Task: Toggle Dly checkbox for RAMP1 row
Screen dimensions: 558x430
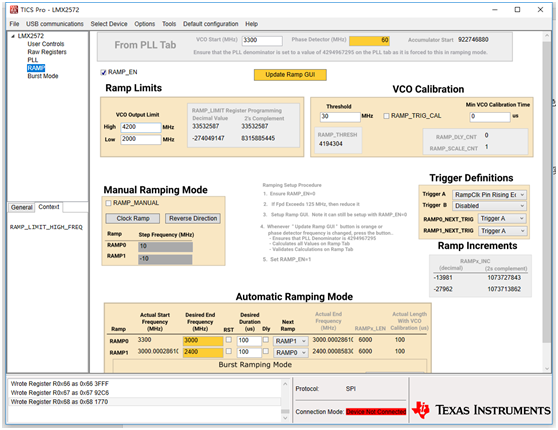Action: [x=266, y=351]
